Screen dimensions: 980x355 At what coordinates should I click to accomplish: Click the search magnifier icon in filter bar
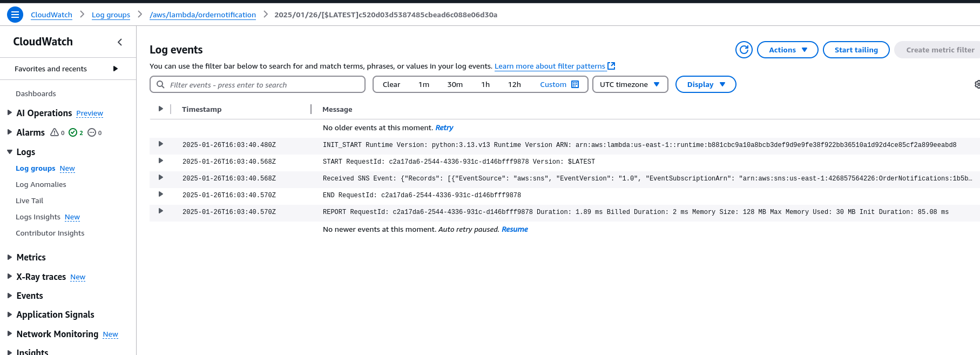coord(160,84)
